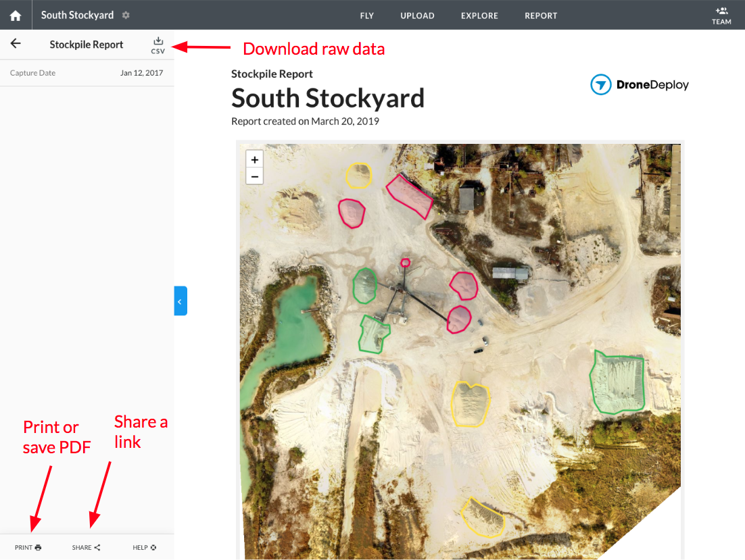Viewport: 745px width, 560px height.
Task: Click the DroneDeploy logo
Action: pos(640,84)
